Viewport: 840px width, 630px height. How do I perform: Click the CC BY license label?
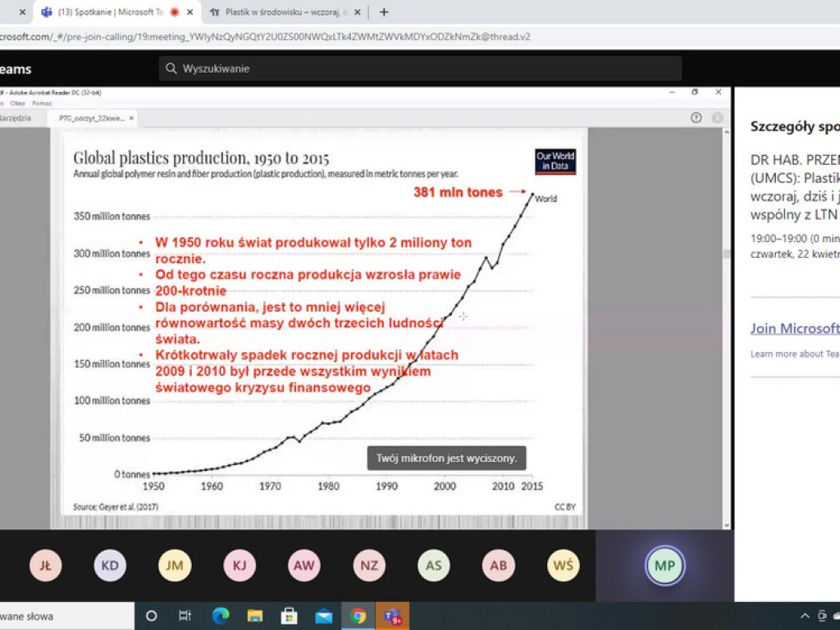pos(564,507)
